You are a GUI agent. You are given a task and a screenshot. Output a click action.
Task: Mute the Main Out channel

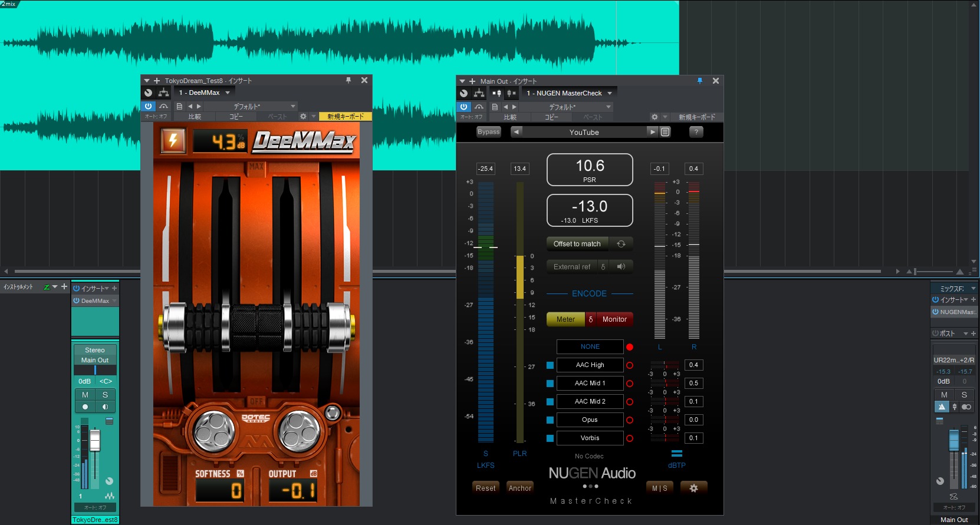point(944,395)
